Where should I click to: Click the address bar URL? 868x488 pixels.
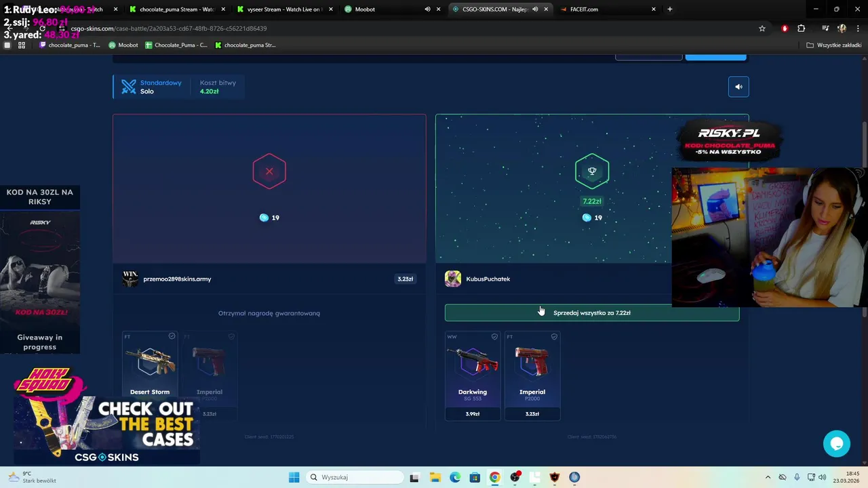tap(169, 28)
